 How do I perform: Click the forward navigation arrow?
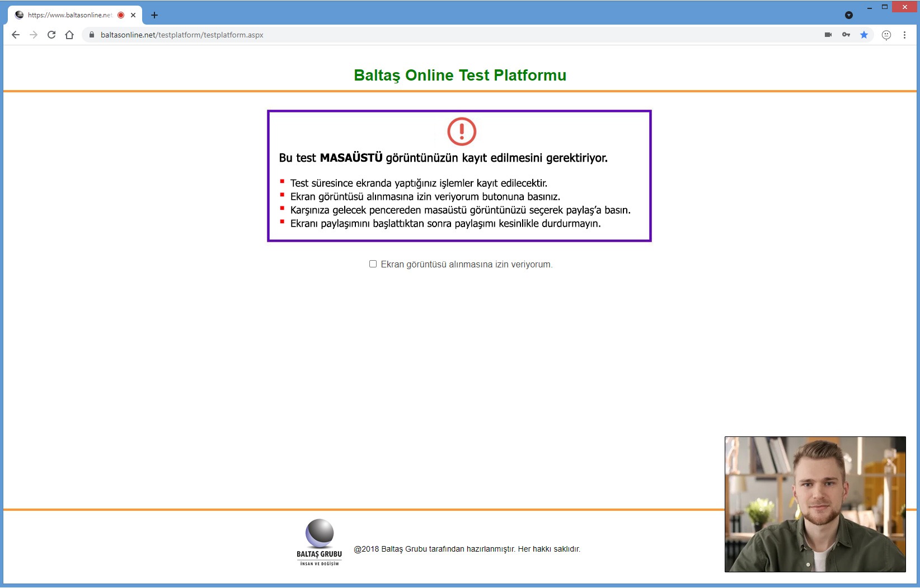tap(34, 35)
